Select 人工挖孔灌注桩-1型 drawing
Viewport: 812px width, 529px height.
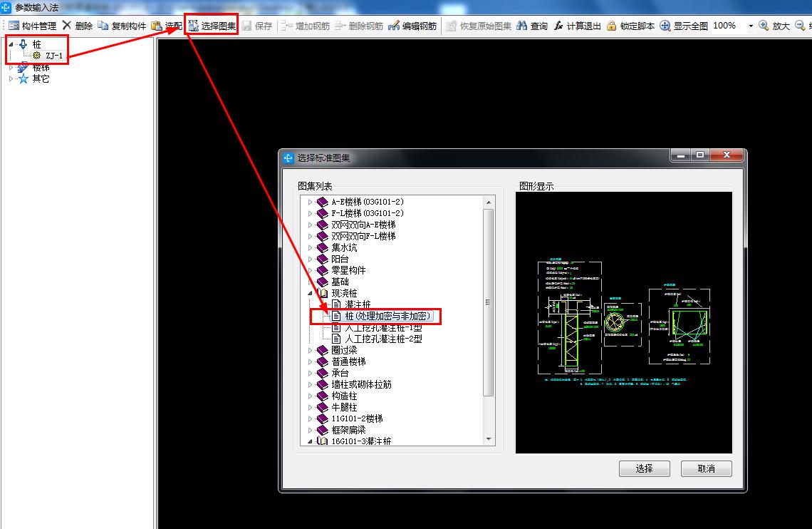[x=383, y=327]
